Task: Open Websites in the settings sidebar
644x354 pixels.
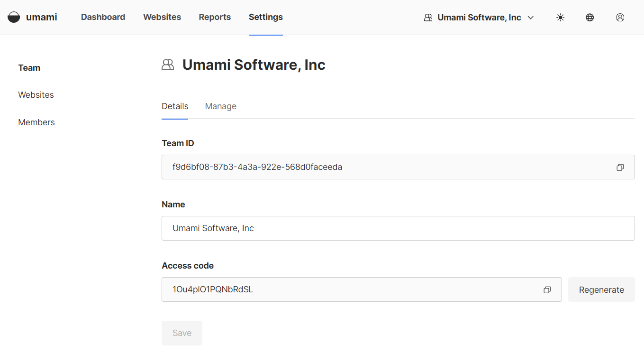Action: click(36, 95)
